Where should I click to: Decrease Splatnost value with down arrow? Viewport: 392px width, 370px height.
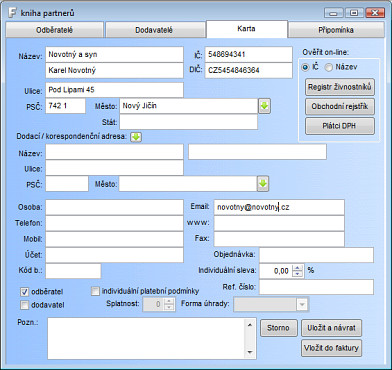[x=170, y=307]
